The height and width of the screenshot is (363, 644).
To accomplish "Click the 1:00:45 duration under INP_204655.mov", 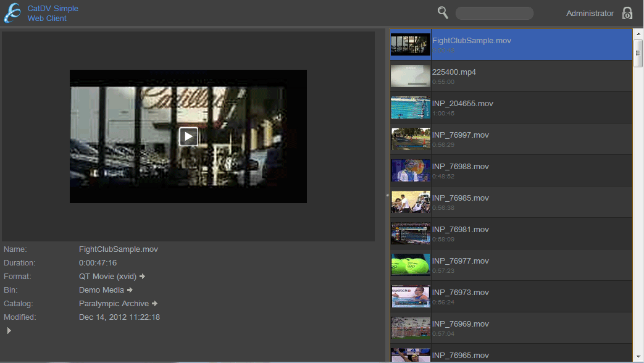I will (443, 114).
